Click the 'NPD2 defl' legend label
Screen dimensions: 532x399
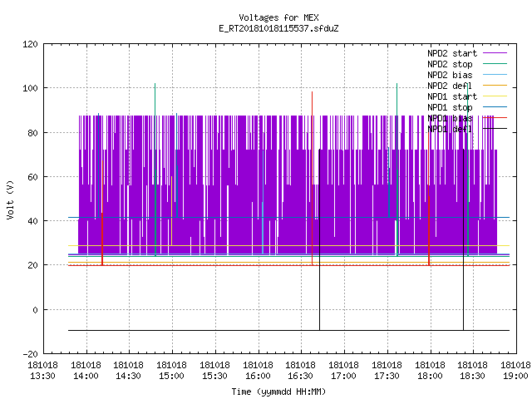(450, 86)
